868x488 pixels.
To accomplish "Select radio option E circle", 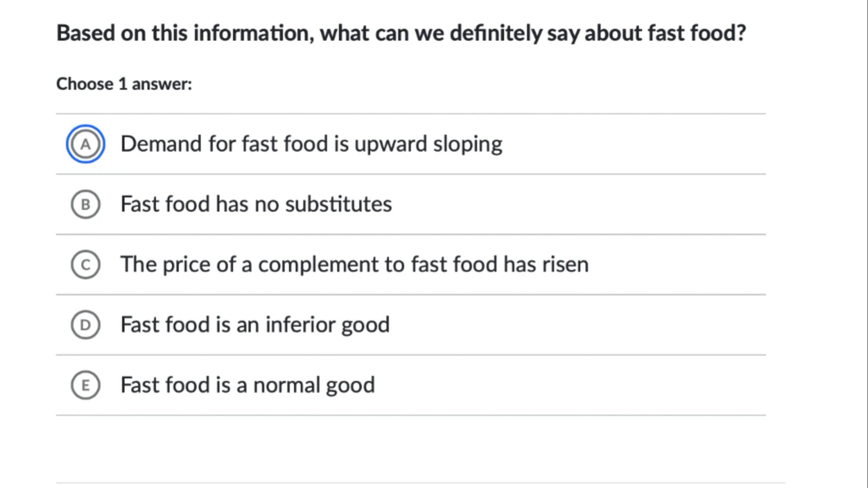I will [85, 385].
